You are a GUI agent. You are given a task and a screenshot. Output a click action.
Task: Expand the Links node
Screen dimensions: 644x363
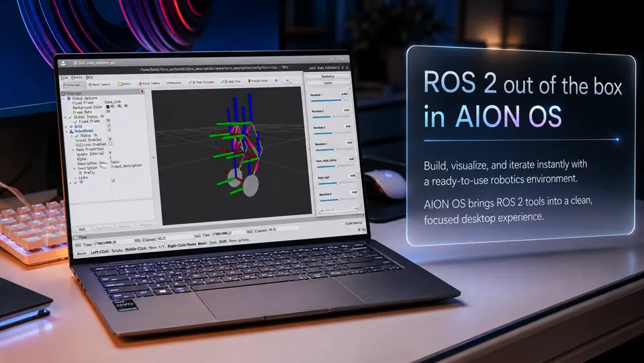pos(75,177)
